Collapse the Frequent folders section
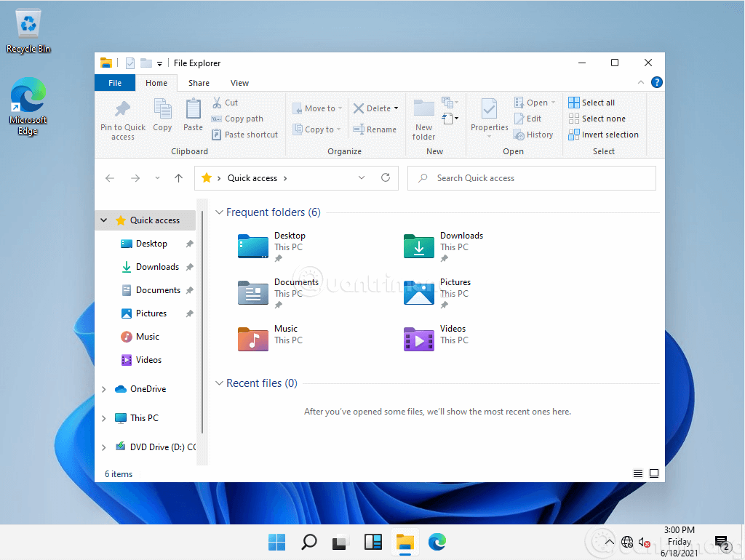 [x=219, y=212]
